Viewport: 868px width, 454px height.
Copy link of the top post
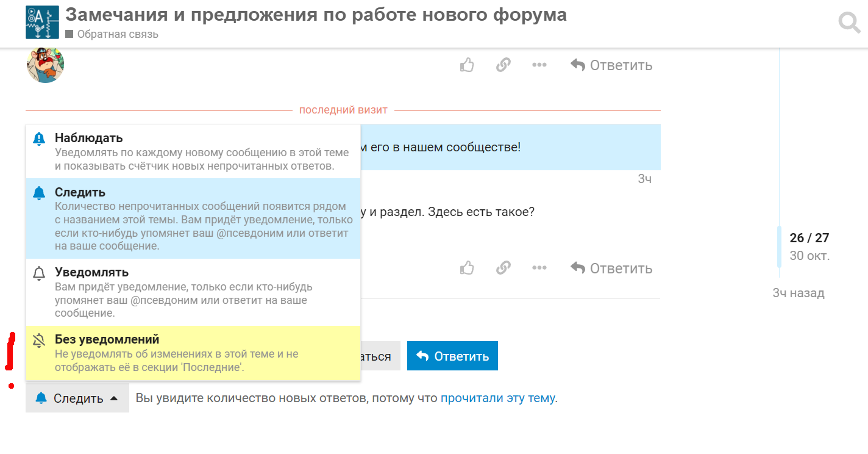503,65
